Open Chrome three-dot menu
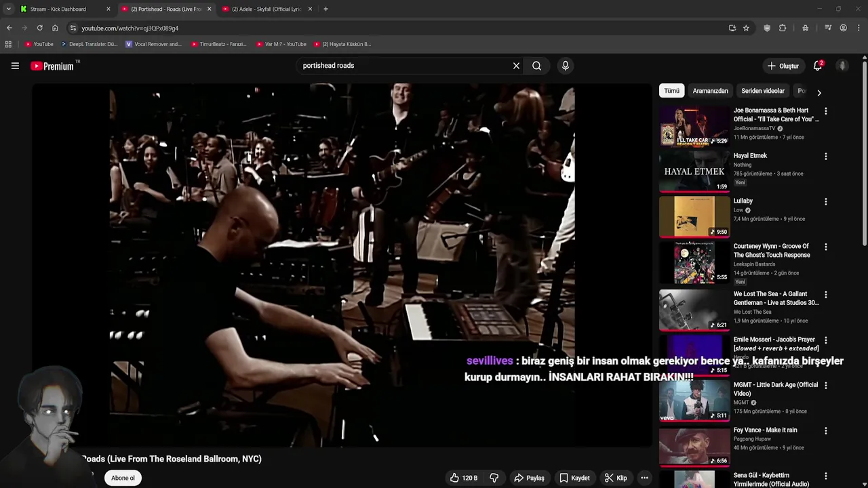The width and height of the screenshot is (868, 488). click(859, 28)
